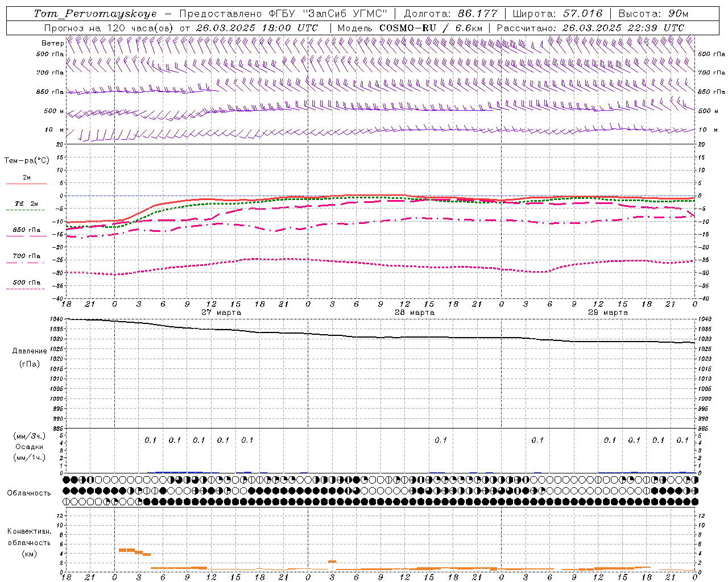Viewport: 728px width, 582px height.
Task: Click the Модель COSMO-RU / 6.6км label
Action: point(410,28)
